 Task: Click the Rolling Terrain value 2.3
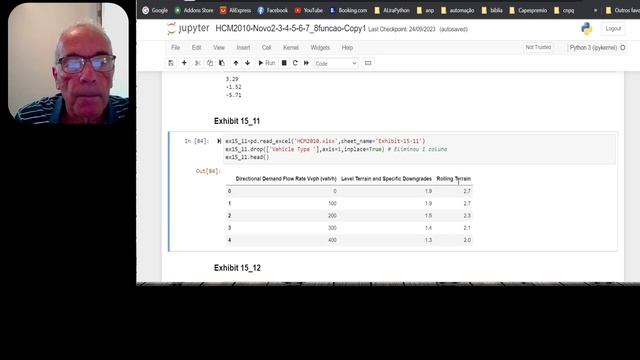pos(467,216)
